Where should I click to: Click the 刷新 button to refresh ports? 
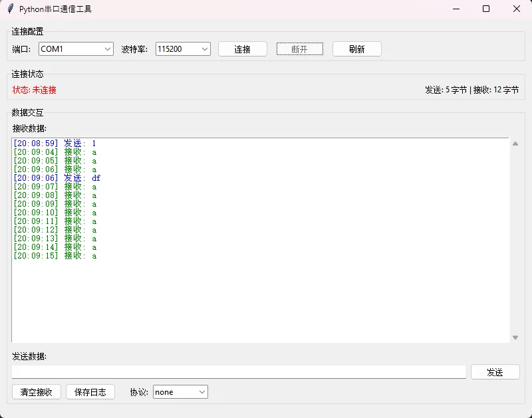click(356, 49)
